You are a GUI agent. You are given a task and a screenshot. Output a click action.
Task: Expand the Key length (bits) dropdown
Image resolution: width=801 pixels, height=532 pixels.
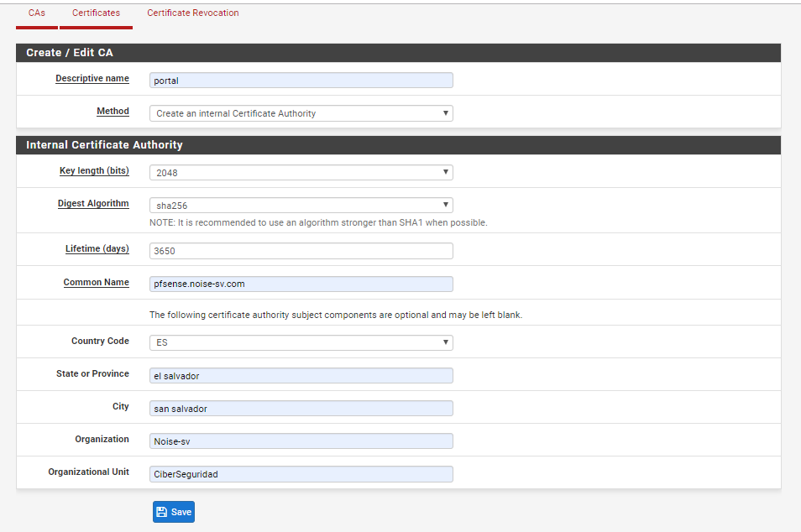[x=301, y=173]
